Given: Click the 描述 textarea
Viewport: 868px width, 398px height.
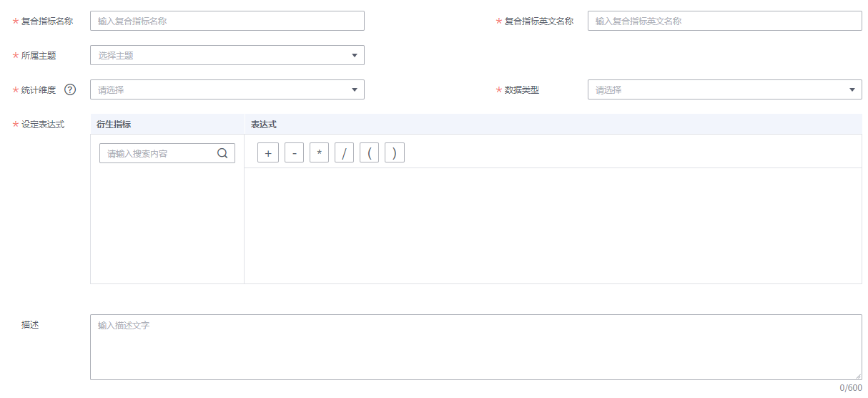Looking at the screenshot, I should 476,347.
